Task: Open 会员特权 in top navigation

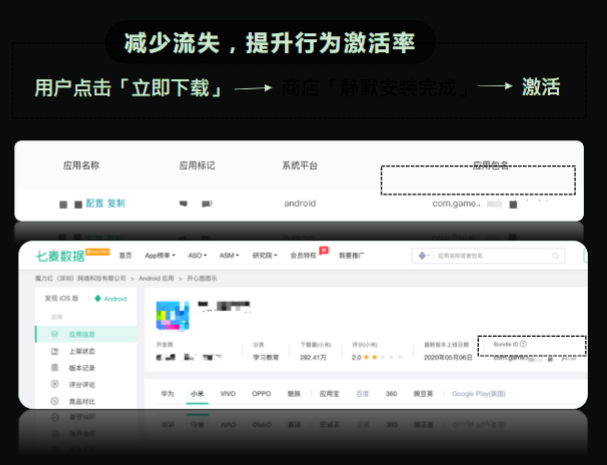Action: (303, 256)
